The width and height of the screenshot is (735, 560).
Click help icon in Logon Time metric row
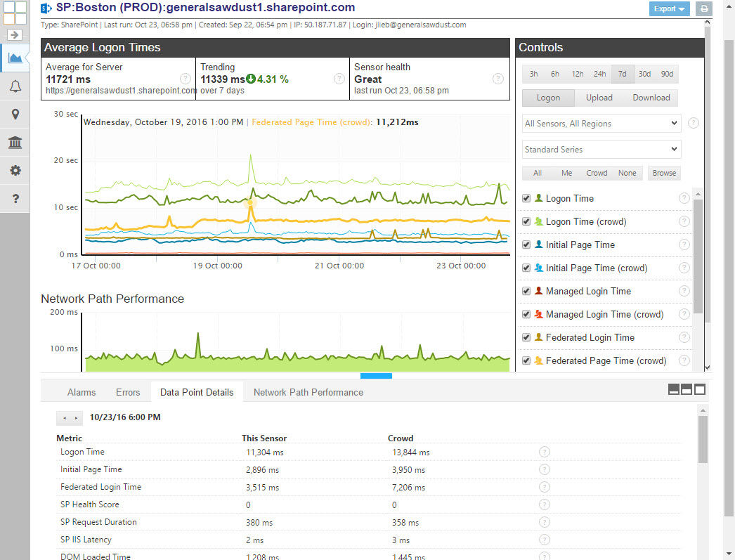[544, 452]
